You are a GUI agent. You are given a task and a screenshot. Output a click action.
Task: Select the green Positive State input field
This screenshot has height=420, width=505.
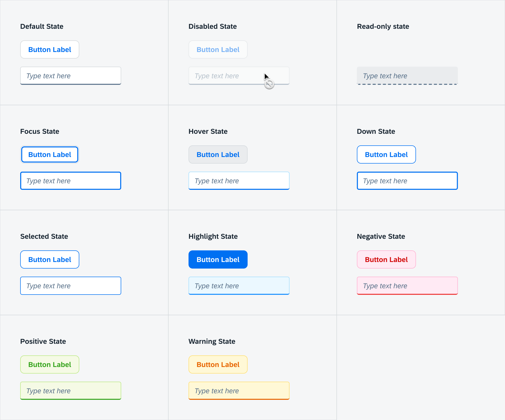coord(71,391)
